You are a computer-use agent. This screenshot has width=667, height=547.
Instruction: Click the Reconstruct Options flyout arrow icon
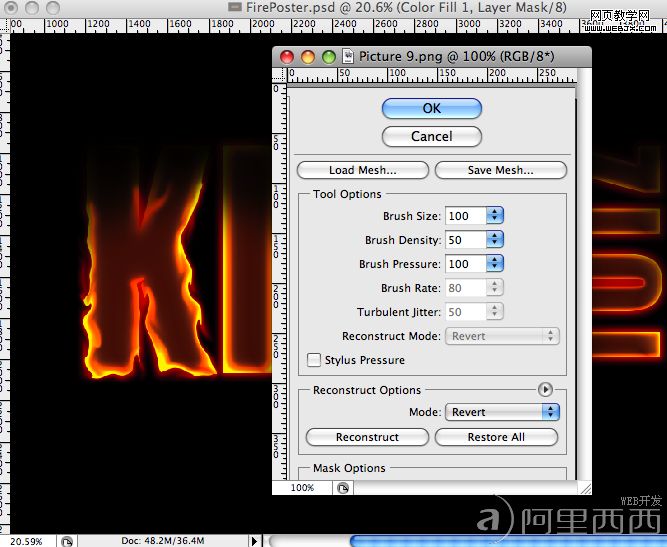[545, 389]
